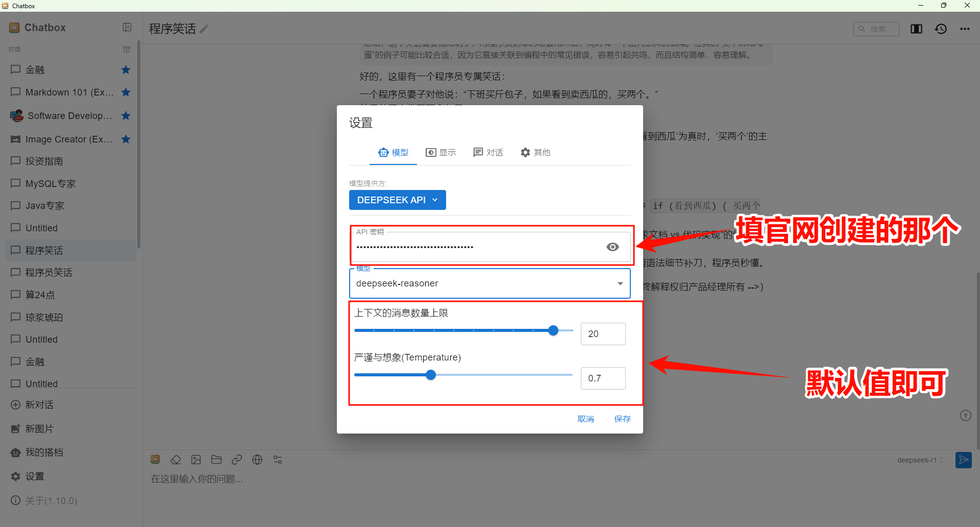
Task: Open the Image Creator conversation
Action: [70, 139]
